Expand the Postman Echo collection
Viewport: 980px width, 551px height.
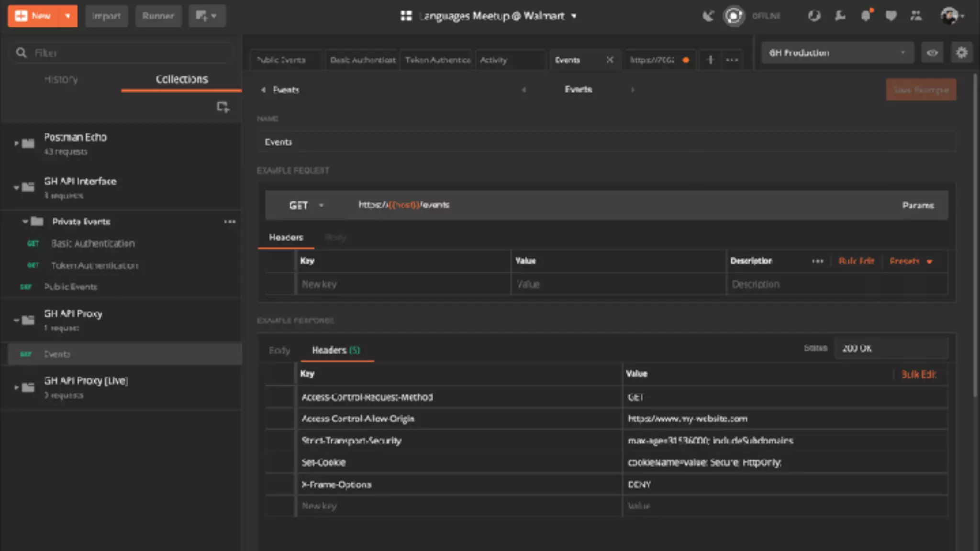tap(17, 143)
